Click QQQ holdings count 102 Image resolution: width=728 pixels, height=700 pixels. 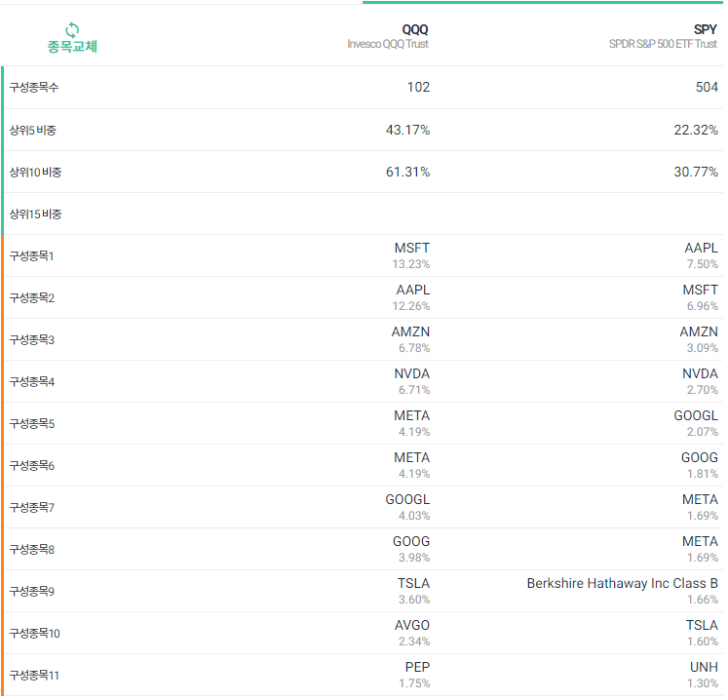[418, 88]
